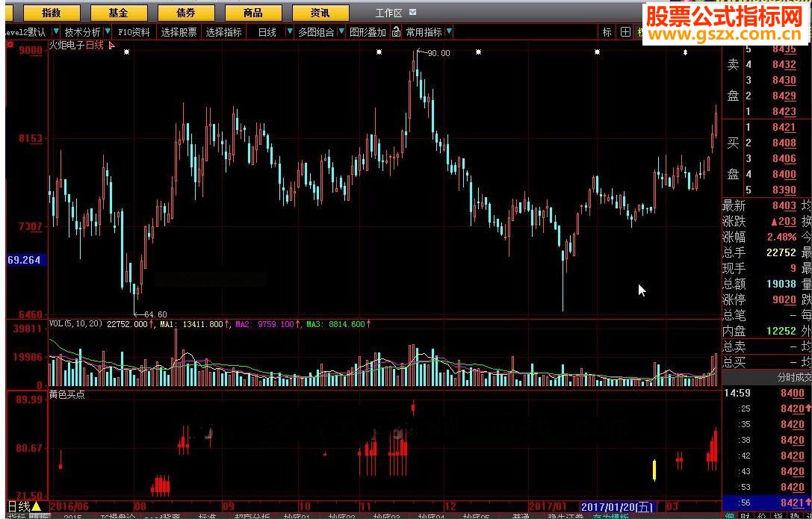The width and height of the screenshot is (812, 519).
Task: Click the 14:59 trade row with 8400
Action: point(767,394)
